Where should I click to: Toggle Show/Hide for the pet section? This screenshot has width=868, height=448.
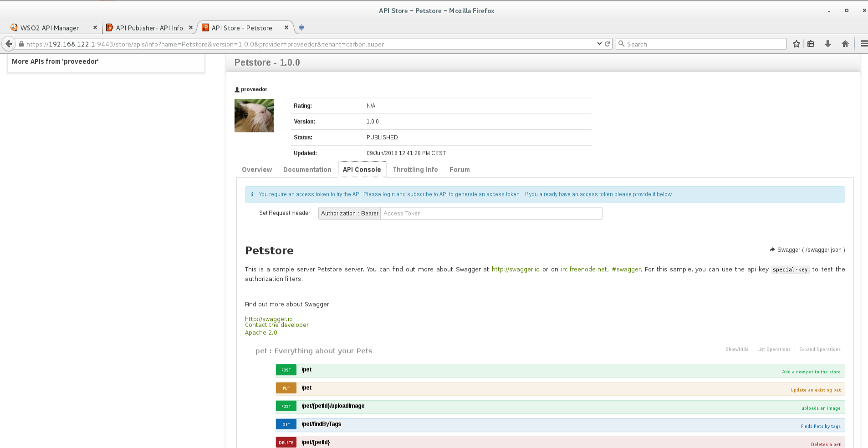(x=737, y=350)
